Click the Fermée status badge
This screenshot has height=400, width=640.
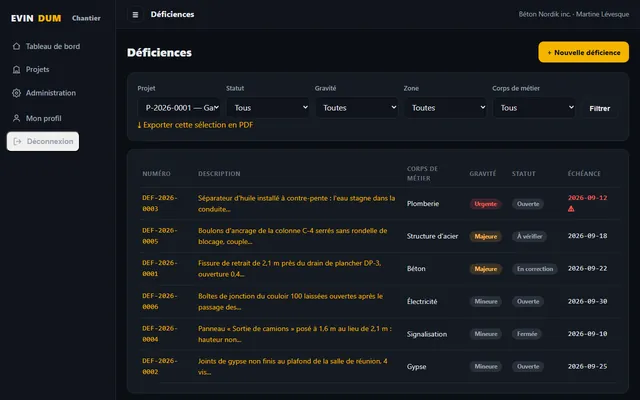[527, 334]
